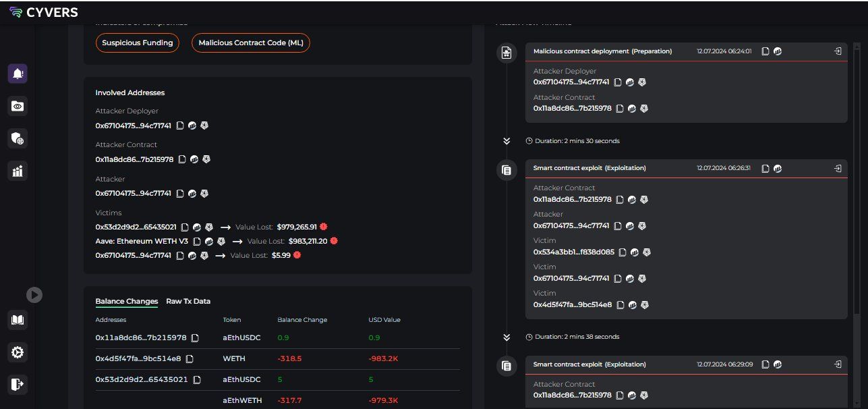
Task: Expand the sidebar using the round arrow button
Action: (34, 295)
